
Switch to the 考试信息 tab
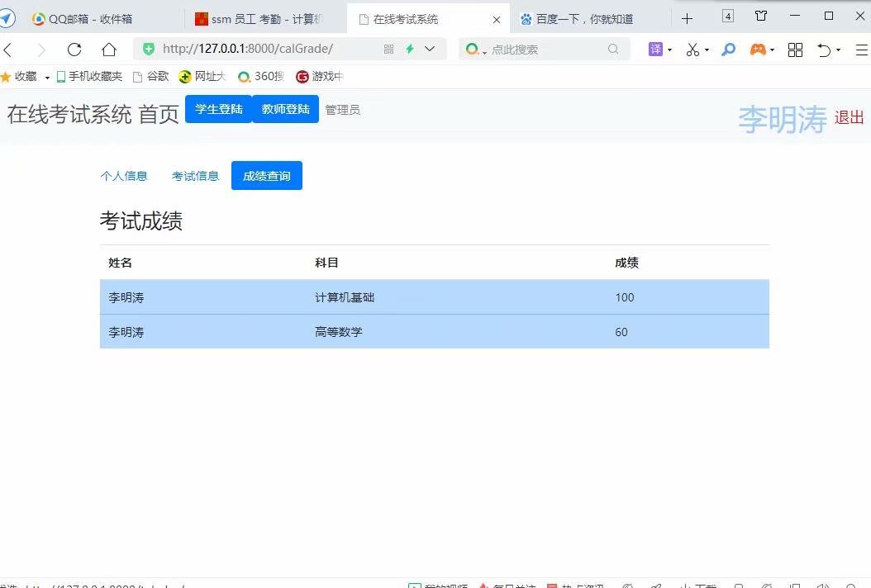coord(196,176)
